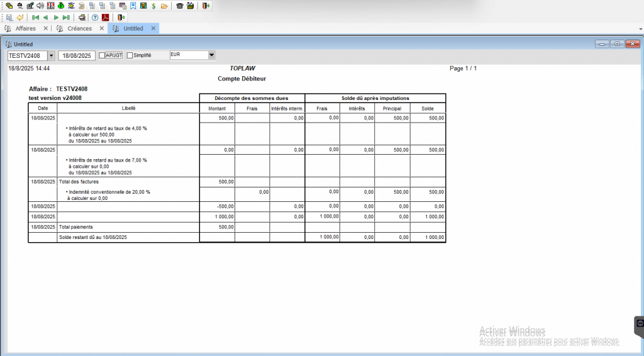The image size is (644, 356).
Task: Toggle the Simplifié checkbox
Action: (x=130, y=55)
